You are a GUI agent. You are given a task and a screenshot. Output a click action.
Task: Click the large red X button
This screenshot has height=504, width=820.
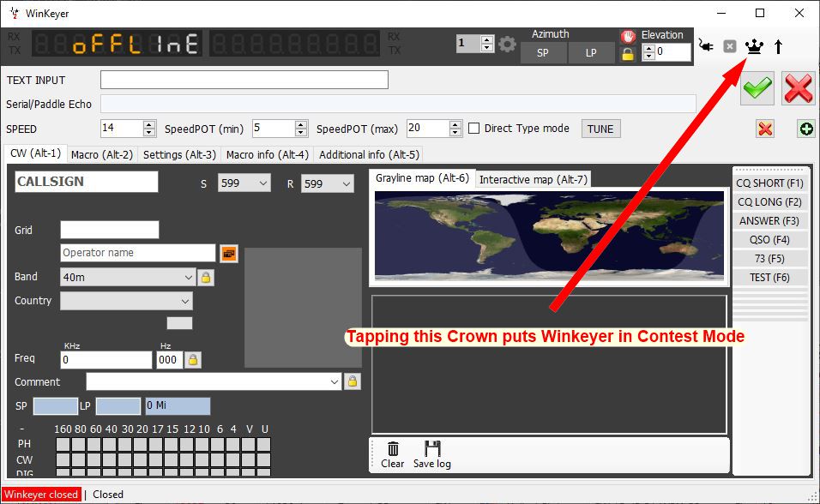[798, 87]
